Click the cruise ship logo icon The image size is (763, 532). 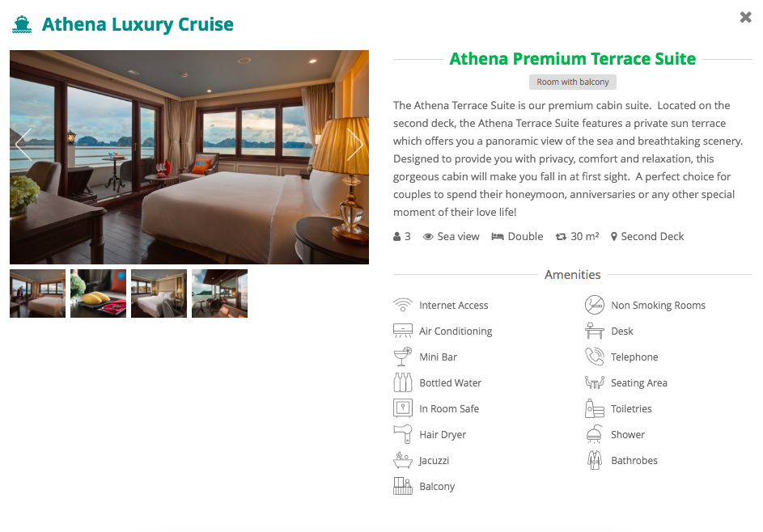22,24
